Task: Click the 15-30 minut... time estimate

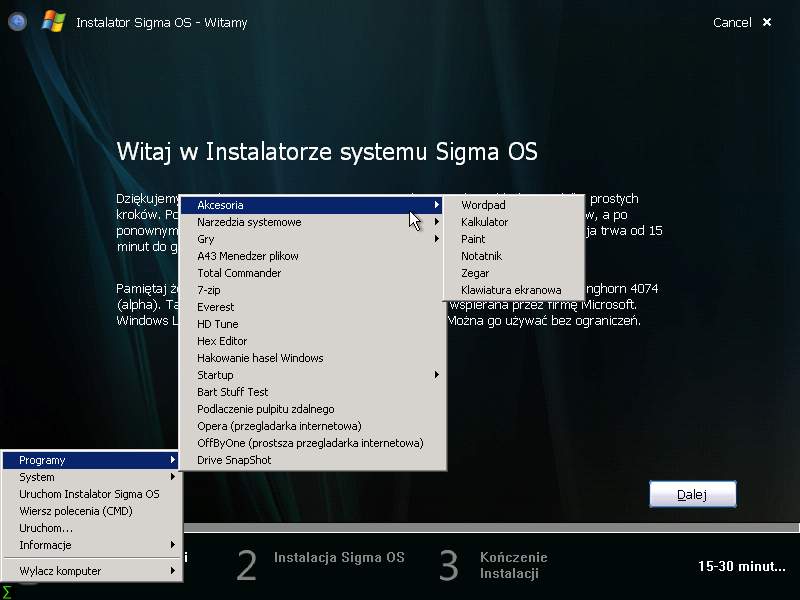Action: 741,566
